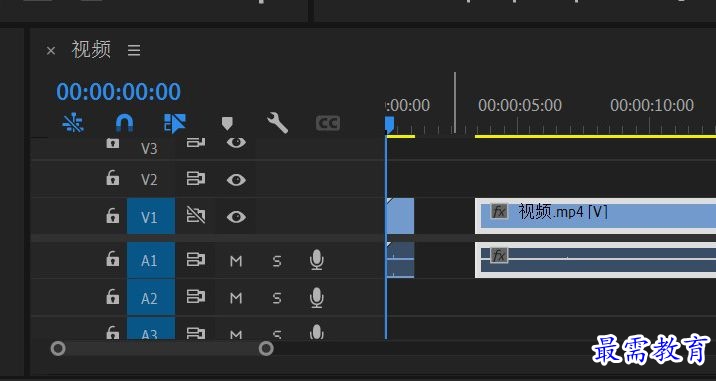Open fx badge on the A1 audio clip
716x381 pixels.
499,255
